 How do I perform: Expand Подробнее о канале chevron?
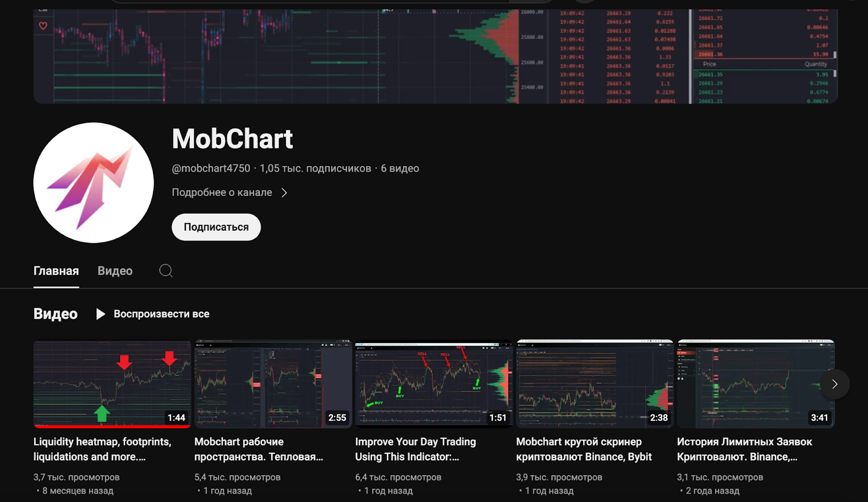(x=284, y=193)
